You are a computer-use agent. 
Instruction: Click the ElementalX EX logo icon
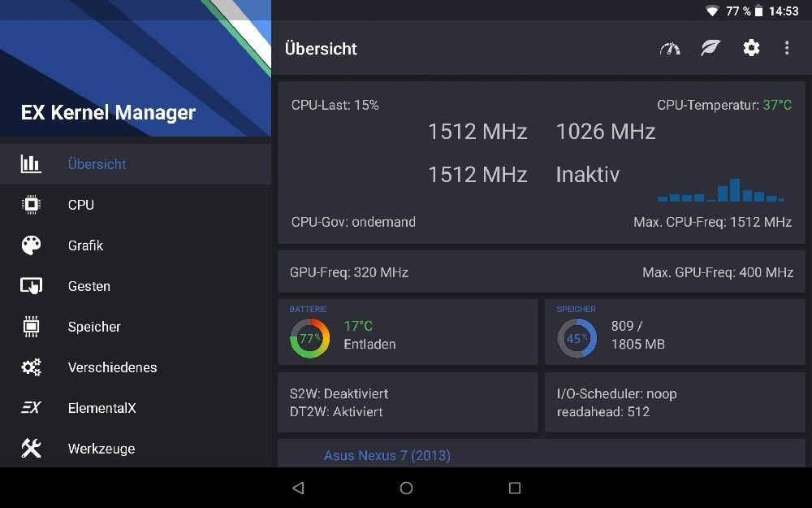point(31,407)
